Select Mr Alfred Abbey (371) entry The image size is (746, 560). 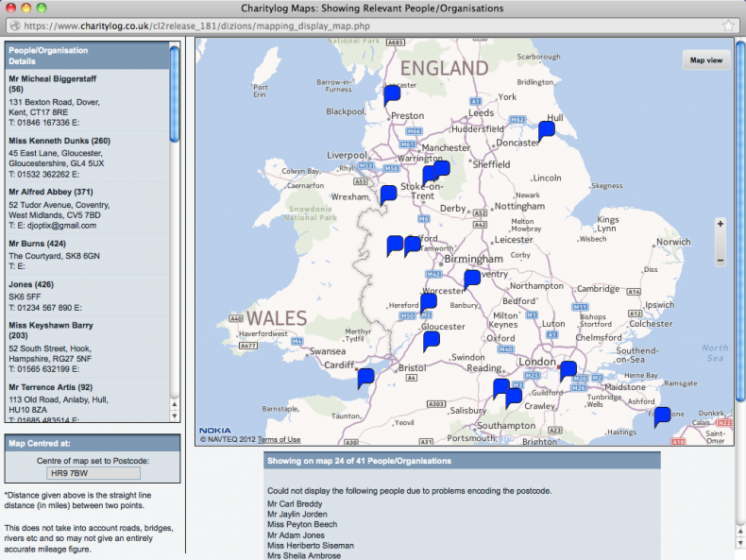(87, 209)
